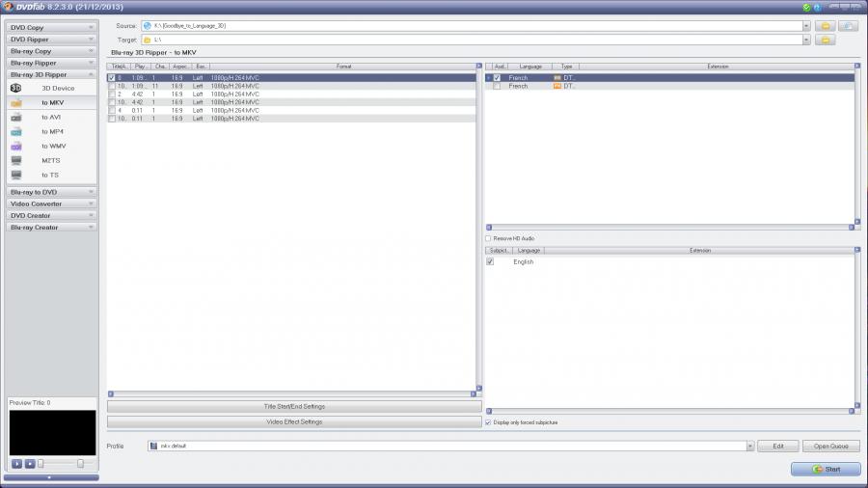Screen dimensions: 868x488
Task: Click the blue help icon in the title bar
Action: (817, 7)
